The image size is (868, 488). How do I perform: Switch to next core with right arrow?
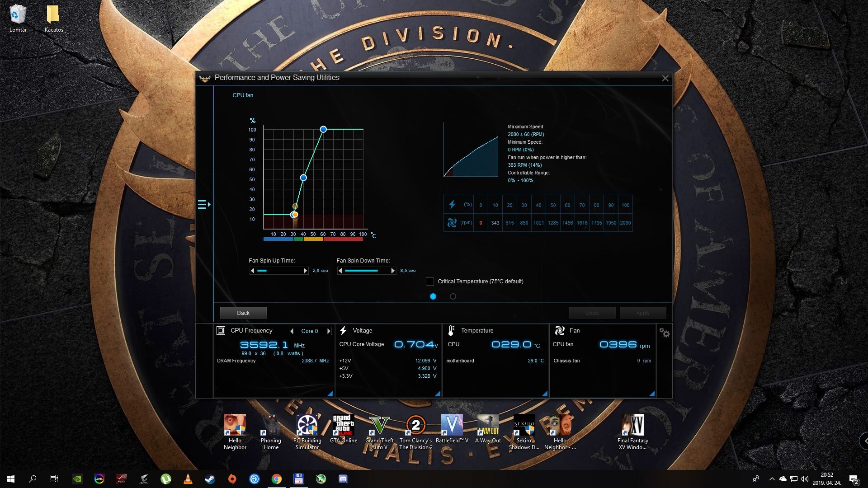[x=329, y=331]
